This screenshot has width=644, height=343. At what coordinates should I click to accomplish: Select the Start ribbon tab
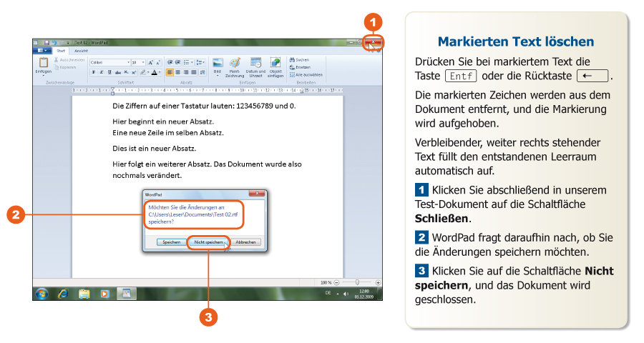pos(62,51)
